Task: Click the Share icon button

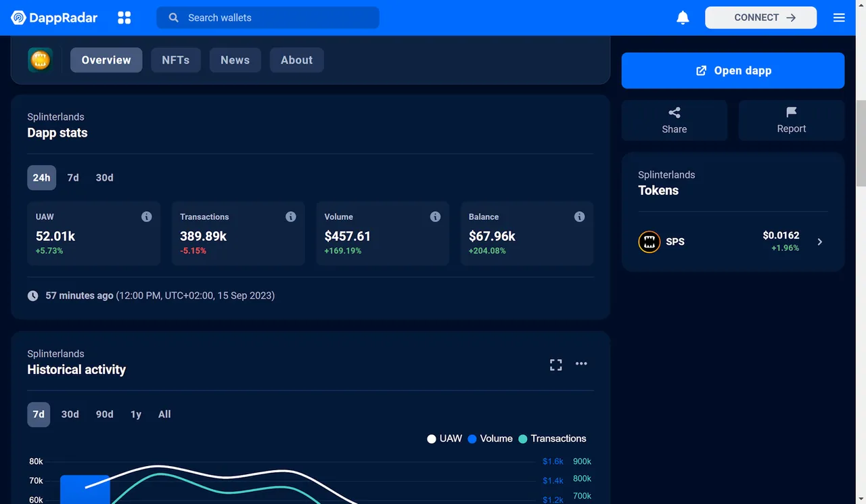Action: point(675,120)
